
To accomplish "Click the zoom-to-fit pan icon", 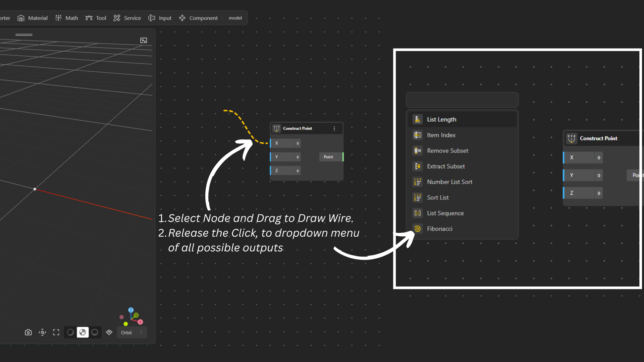I will click(x=42, y=332).
